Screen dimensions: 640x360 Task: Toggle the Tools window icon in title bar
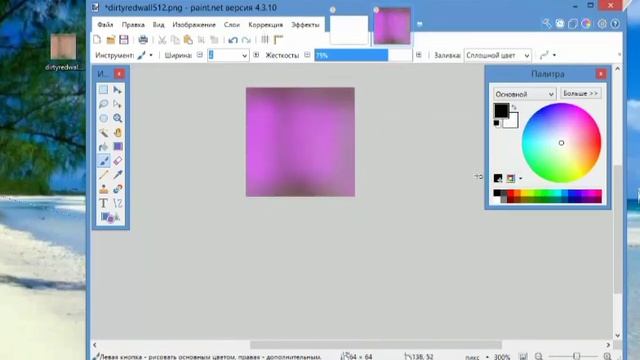[x=547, y=24]
